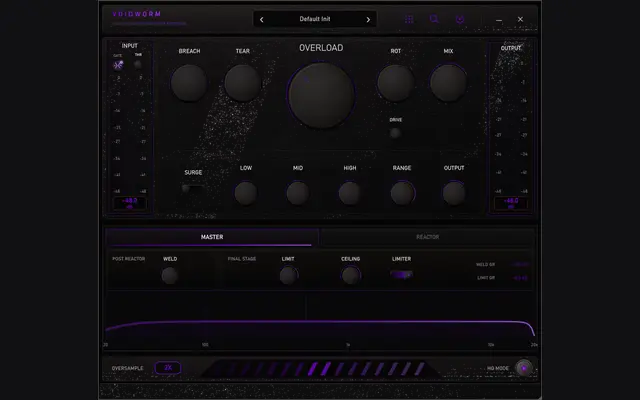Switch to the REACTOR tab
The width and height of the screenshot is (640, 400).
pos(427,237)
